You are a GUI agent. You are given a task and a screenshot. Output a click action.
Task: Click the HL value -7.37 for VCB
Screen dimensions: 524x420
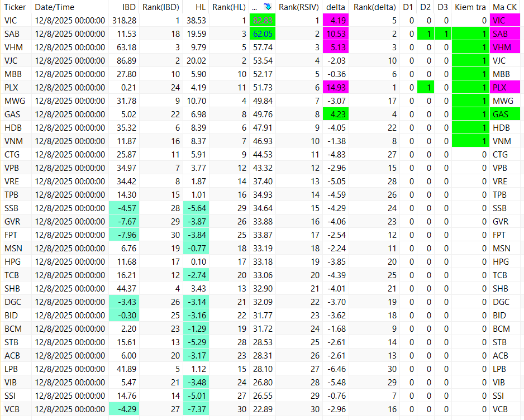[x=196, y=409]
